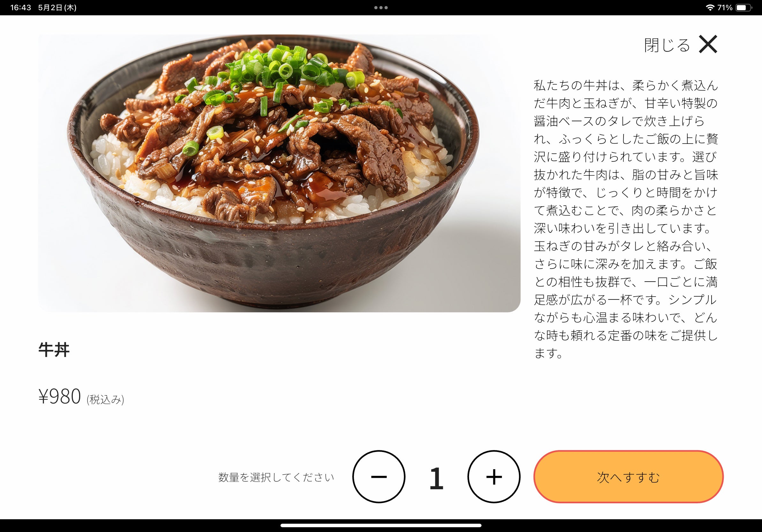Click the 閉じる text label
Viewport: 762px width, 532px height.
tap(667, 45)
